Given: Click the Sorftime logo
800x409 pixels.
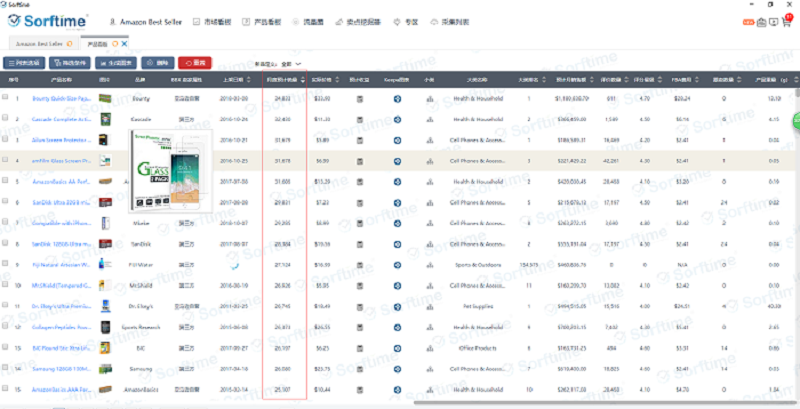Looking at the screenshot, I should pos(48,22).
